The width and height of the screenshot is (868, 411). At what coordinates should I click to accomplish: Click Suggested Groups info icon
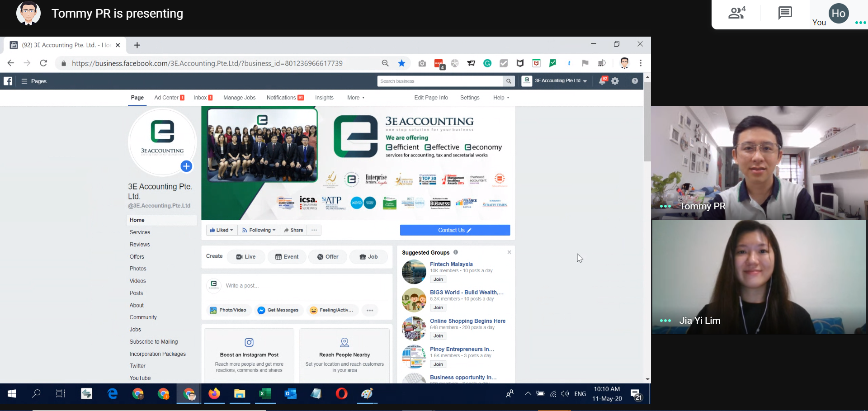[x=456, y=252]
